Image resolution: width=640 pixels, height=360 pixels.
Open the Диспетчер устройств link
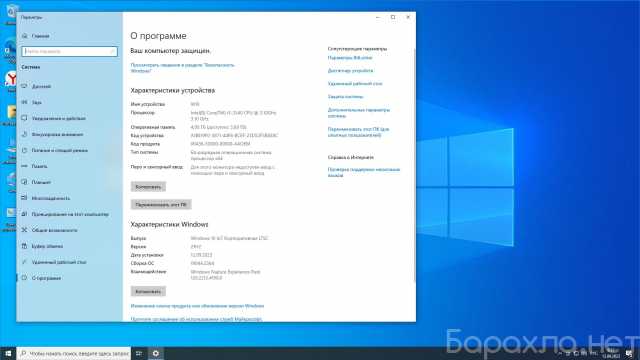point(350,71)
